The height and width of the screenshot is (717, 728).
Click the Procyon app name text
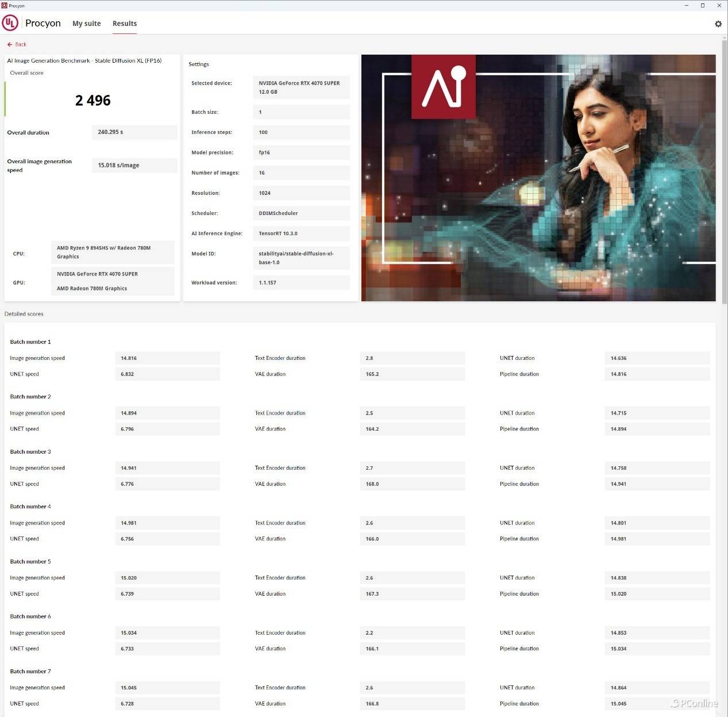(x=43, y=23)
